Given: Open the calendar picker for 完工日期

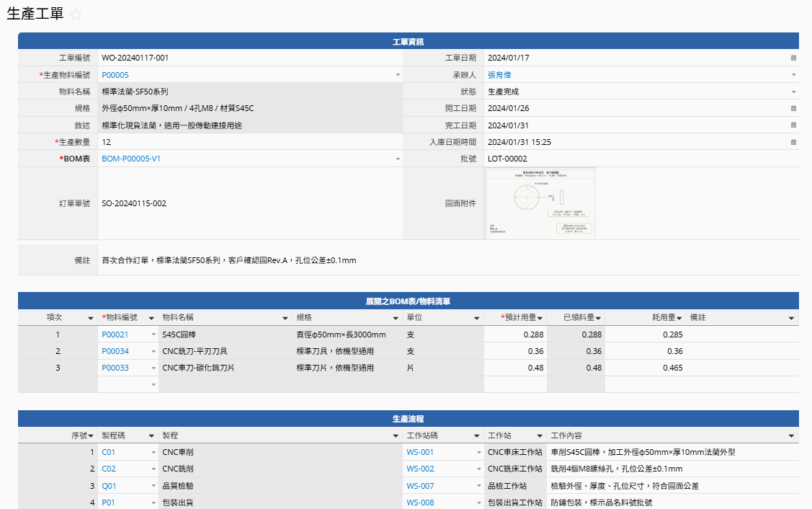Looking at the screenshot, I should [x=793, y=125].
